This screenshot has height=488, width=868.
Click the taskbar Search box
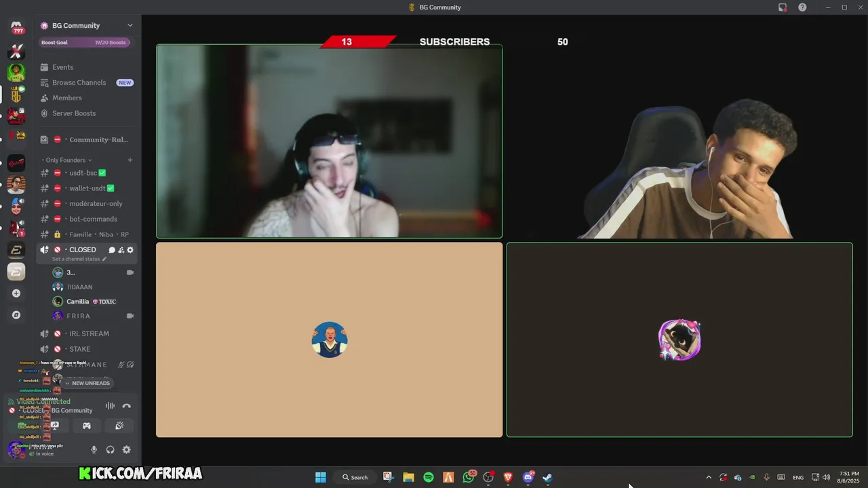(x=355, y=477)
